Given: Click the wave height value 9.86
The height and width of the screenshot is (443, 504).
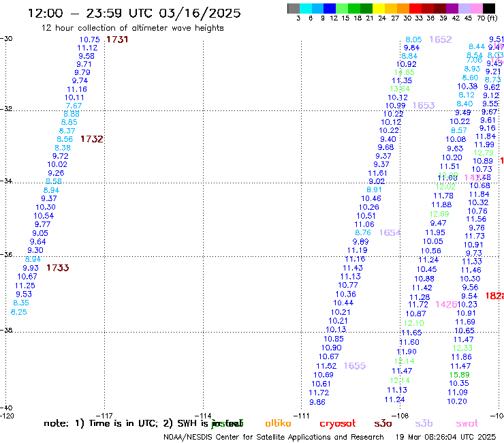Looking at the screenshot, I should tap(317, 402).
